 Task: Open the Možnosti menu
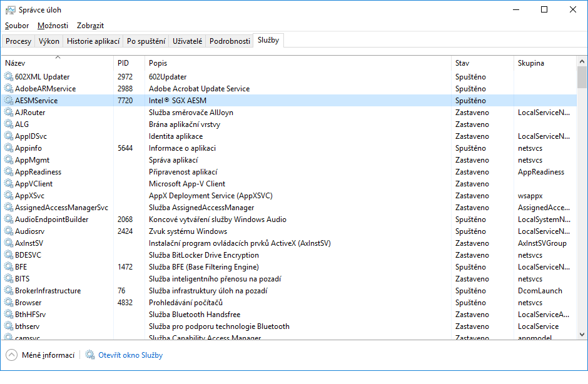tap(53, 26)
